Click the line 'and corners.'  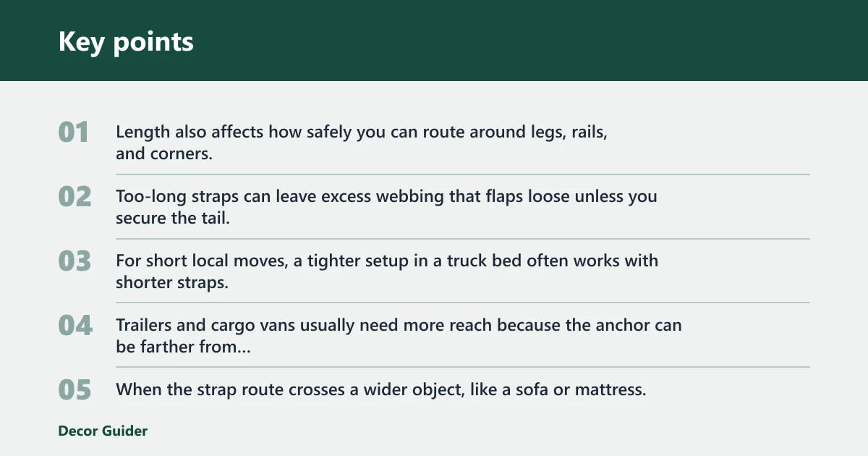pyautogui.click(x=163, y=153)
